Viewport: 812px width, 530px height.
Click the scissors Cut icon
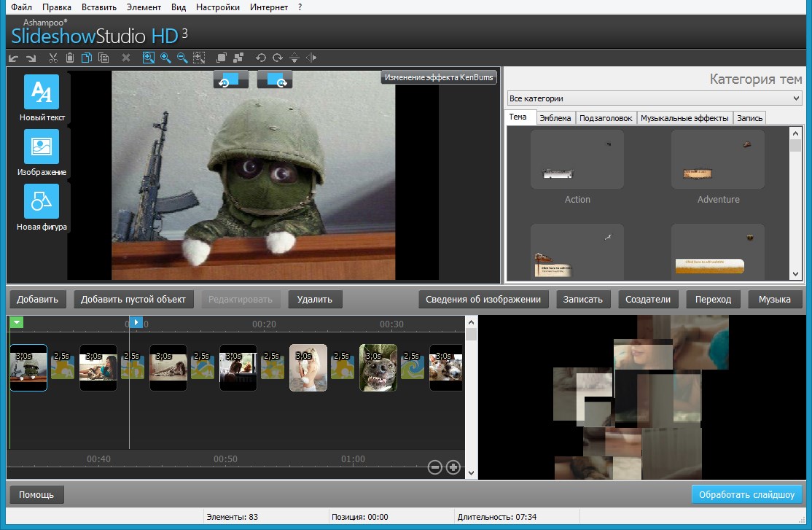[x=53, y=58]
